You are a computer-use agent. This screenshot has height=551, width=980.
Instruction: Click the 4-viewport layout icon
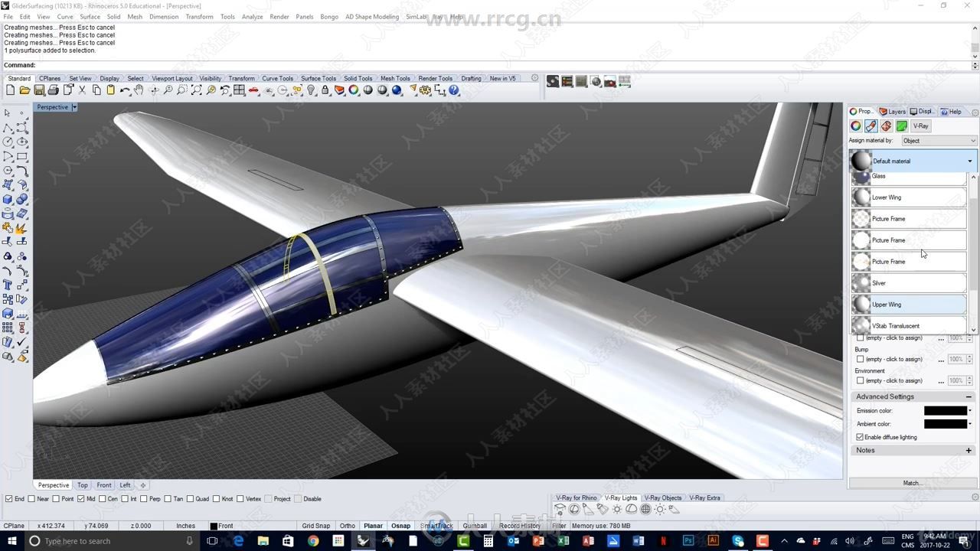[239, 90]
